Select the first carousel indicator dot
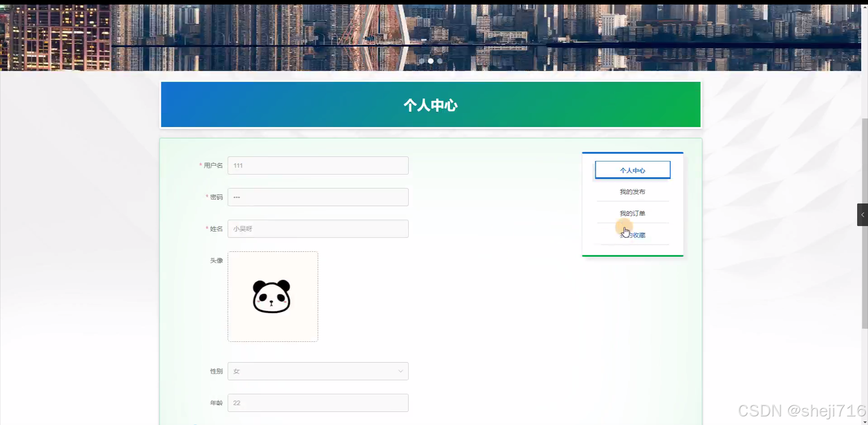The width and height of the screenshot is (868, 425). (421, 61)
